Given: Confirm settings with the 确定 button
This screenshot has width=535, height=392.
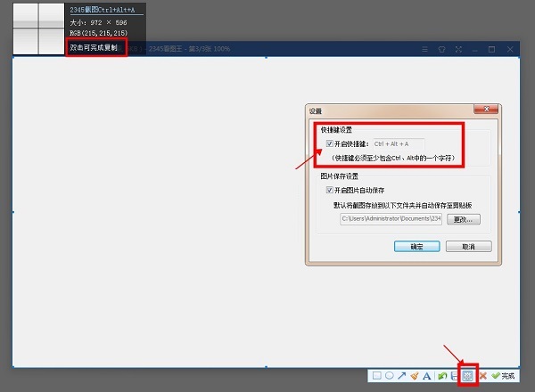Looking at the screenshot, I should [x=416, y=247].
